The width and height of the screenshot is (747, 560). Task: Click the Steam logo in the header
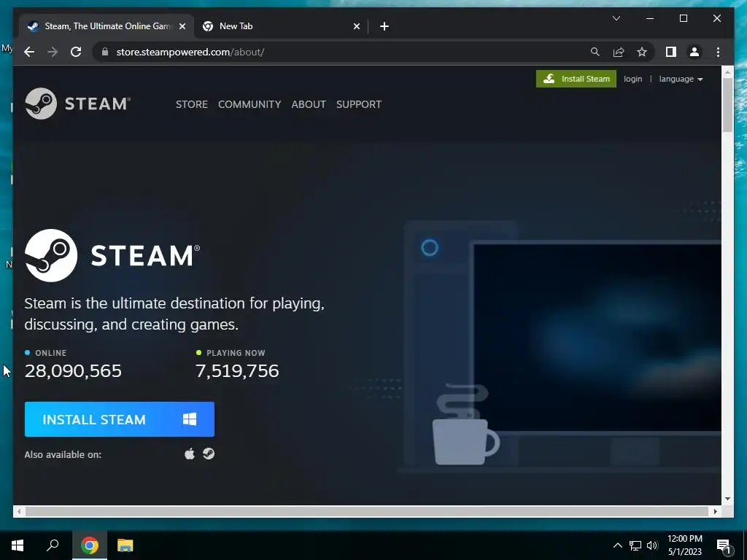[x=77, y=104]
